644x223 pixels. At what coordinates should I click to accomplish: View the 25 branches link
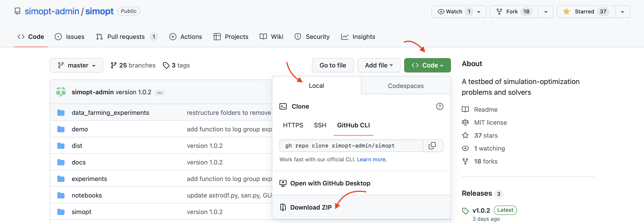(133, 65)
